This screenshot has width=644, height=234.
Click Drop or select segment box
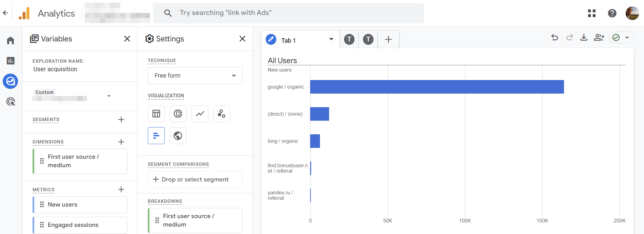(x=195, y=179)
